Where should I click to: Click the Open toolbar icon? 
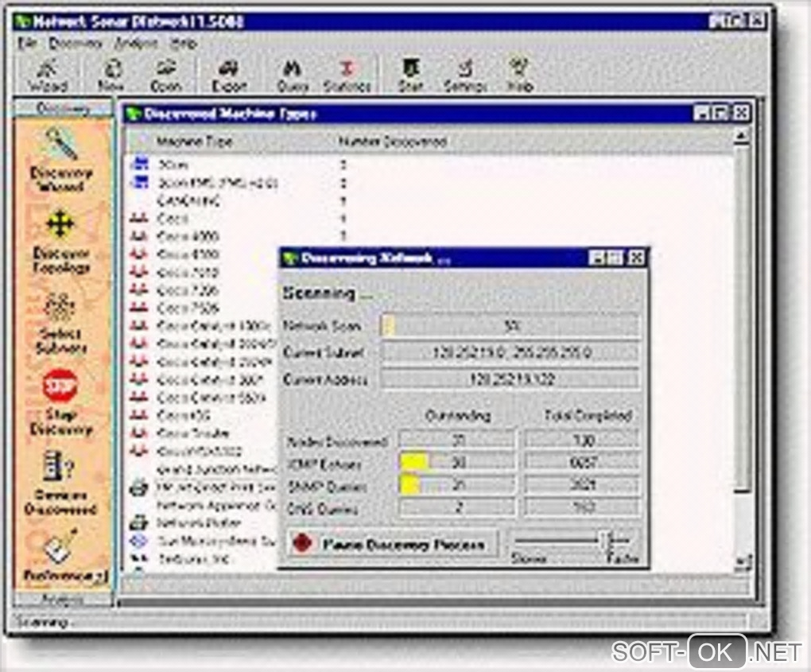tap(165, 76)
